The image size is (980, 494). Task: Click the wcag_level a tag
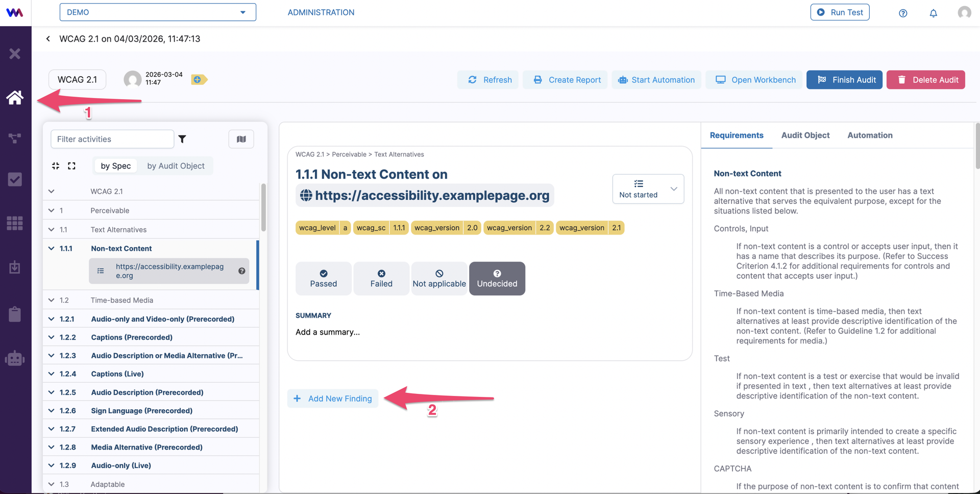pos(323,228)
